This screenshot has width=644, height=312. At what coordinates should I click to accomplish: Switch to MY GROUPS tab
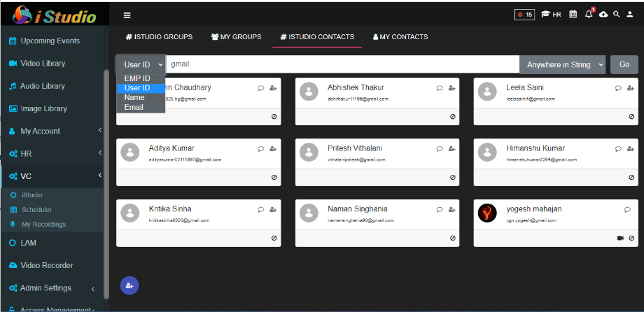(x=236, y=37)
